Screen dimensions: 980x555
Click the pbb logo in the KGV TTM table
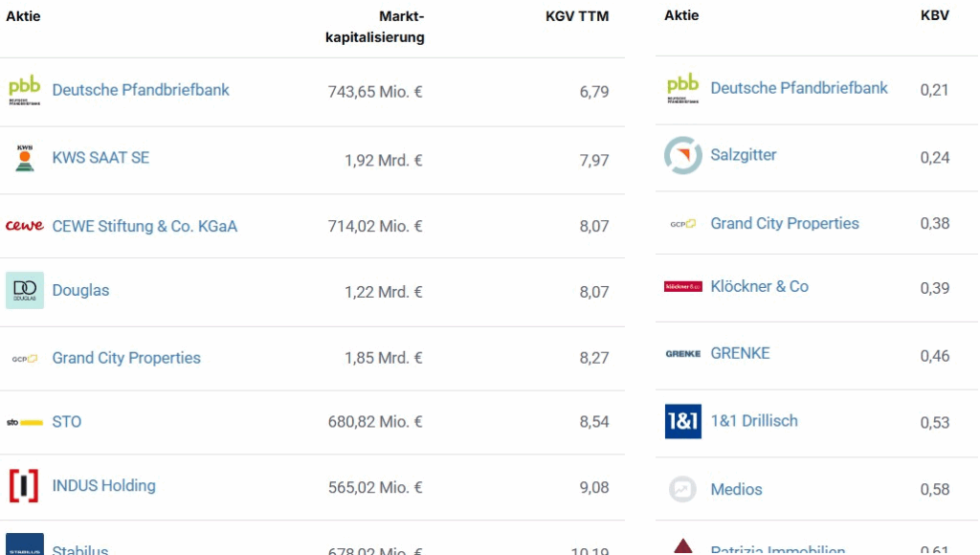point(24,91)
